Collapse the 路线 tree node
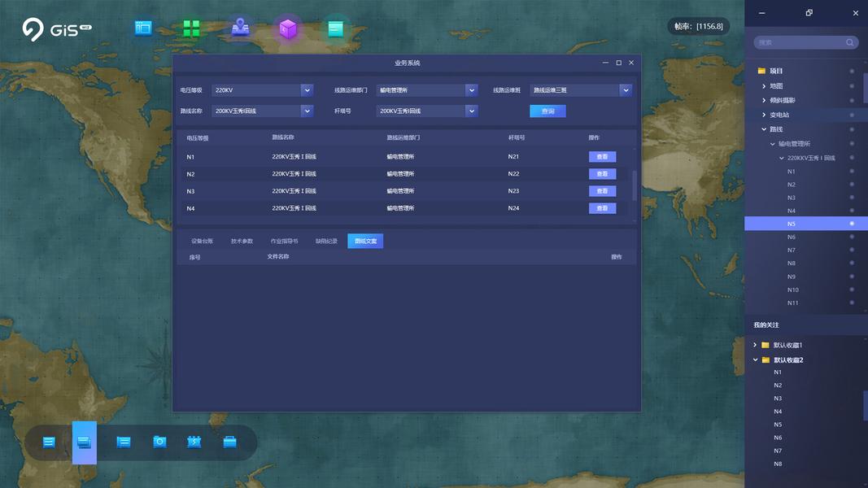The width and height of the screenshot is (868, 488). pyautogui.click(x=764, y=129)
